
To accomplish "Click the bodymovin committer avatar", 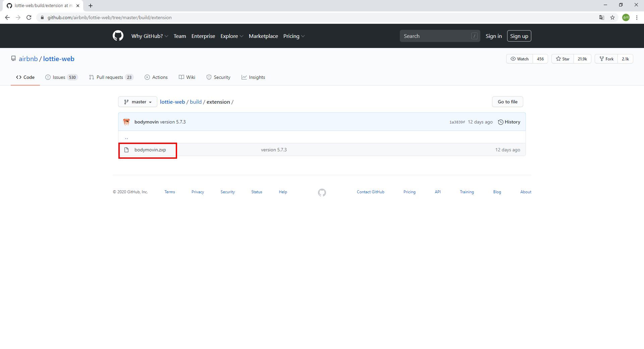I will [x=126, y=122].
